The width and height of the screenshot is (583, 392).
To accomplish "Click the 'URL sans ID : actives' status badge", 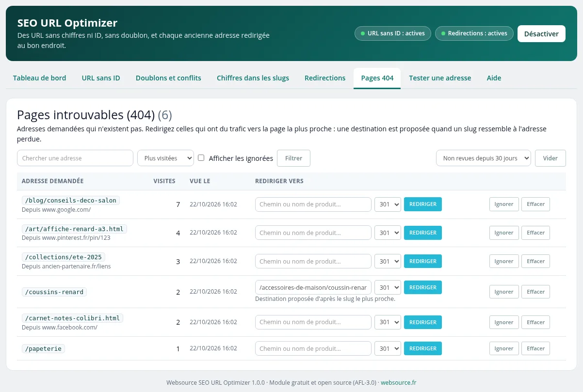I will 393,33.
